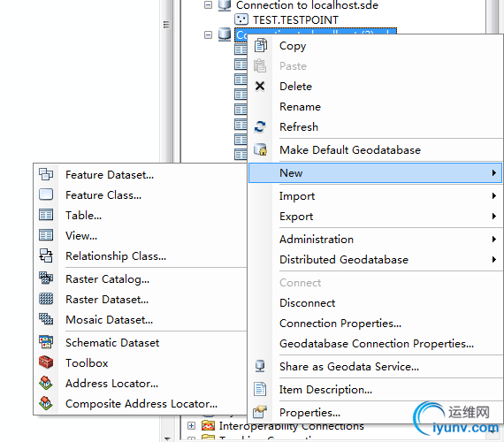Open the Import submenu arrow

point(494,195)
